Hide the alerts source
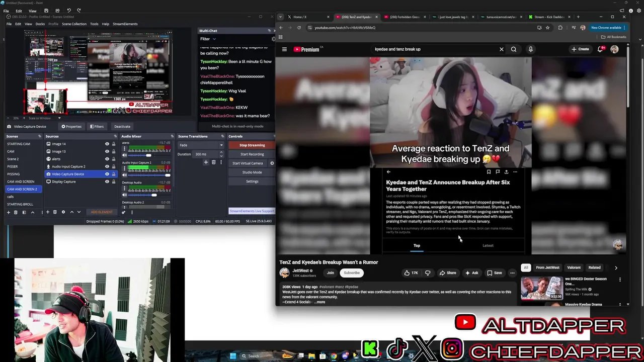Screen dimensions: 644x362 coord(107,159)
